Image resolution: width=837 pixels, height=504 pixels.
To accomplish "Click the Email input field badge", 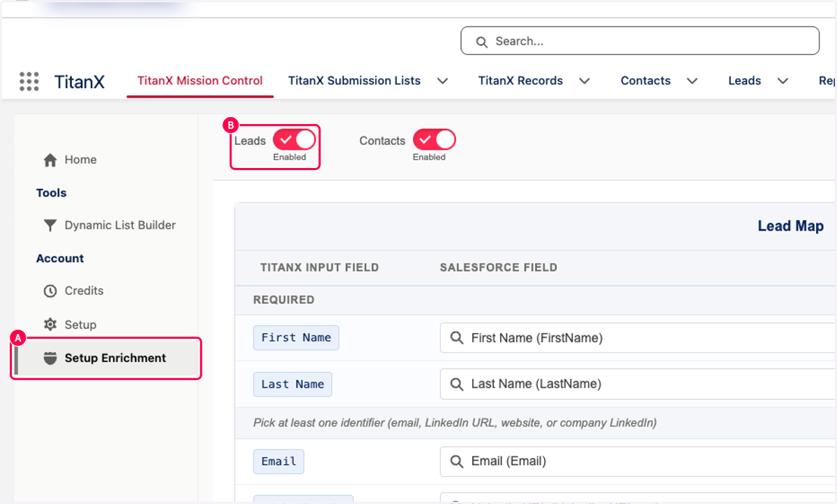I will pyautogui.click(x=279, y=461).
